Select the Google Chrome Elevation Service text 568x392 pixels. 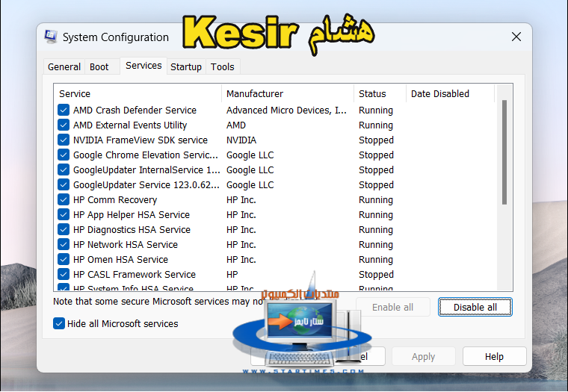[146, 155]
